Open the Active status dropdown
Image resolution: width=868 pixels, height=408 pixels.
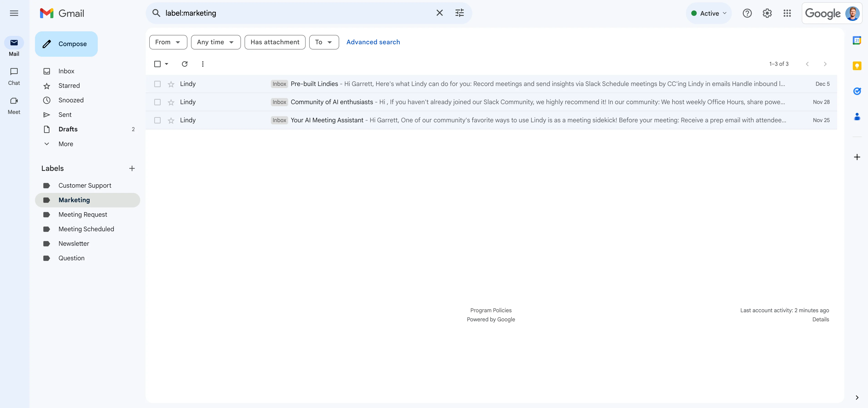point(709,13)
